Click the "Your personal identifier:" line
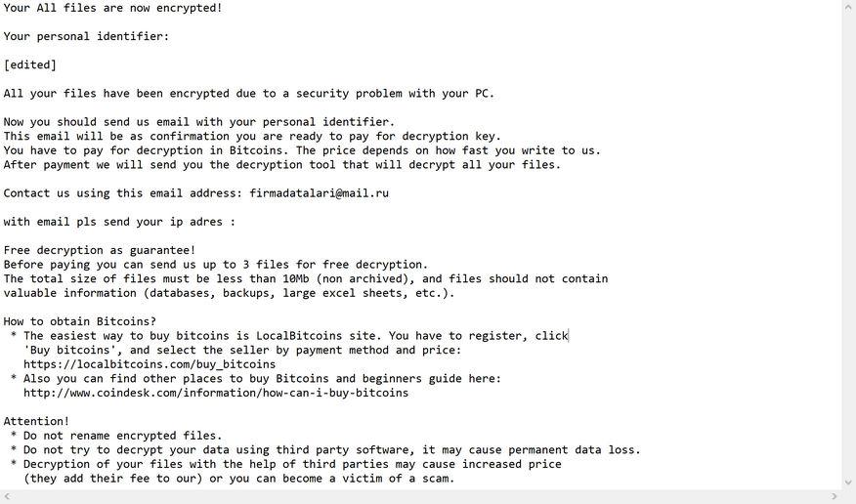Screen dimensions: 856x504 coord(86,37)
